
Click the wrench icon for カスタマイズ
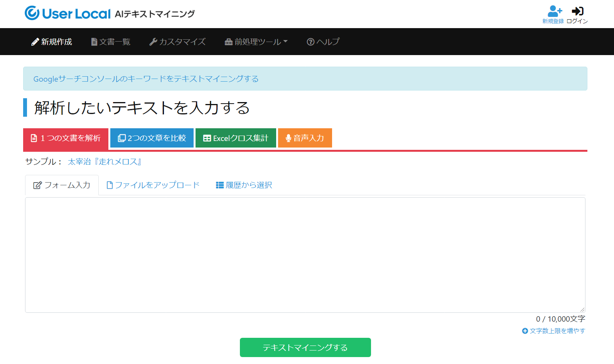pyautogui.click(x=153, y=42)
